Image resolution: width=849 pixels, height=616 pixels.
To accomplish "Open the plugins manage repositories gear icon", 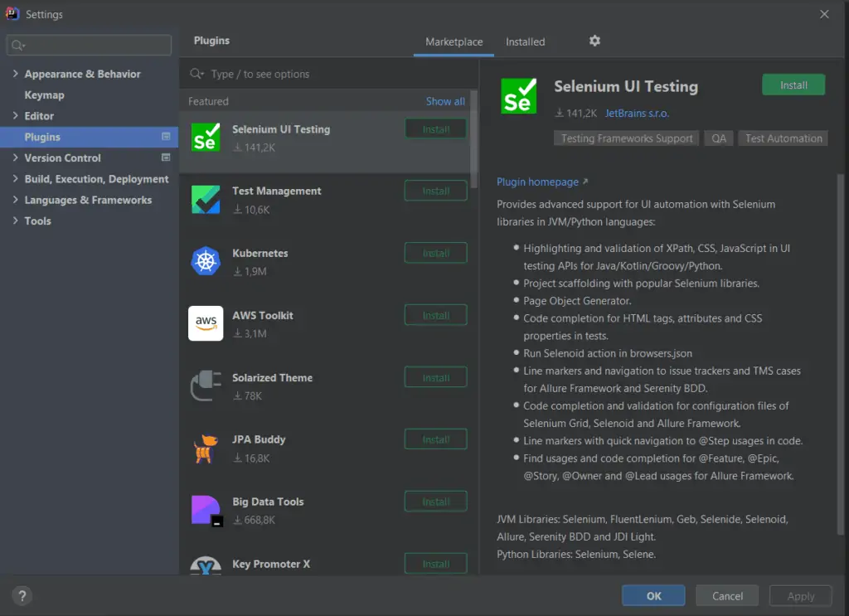I will tap(594, 41).
